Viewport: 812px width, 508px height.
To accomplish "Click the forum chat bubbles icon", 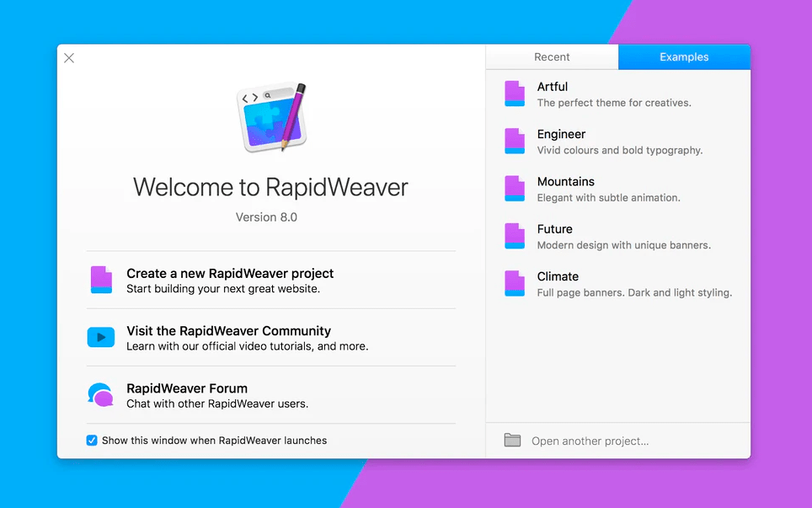I will point(101,394).
